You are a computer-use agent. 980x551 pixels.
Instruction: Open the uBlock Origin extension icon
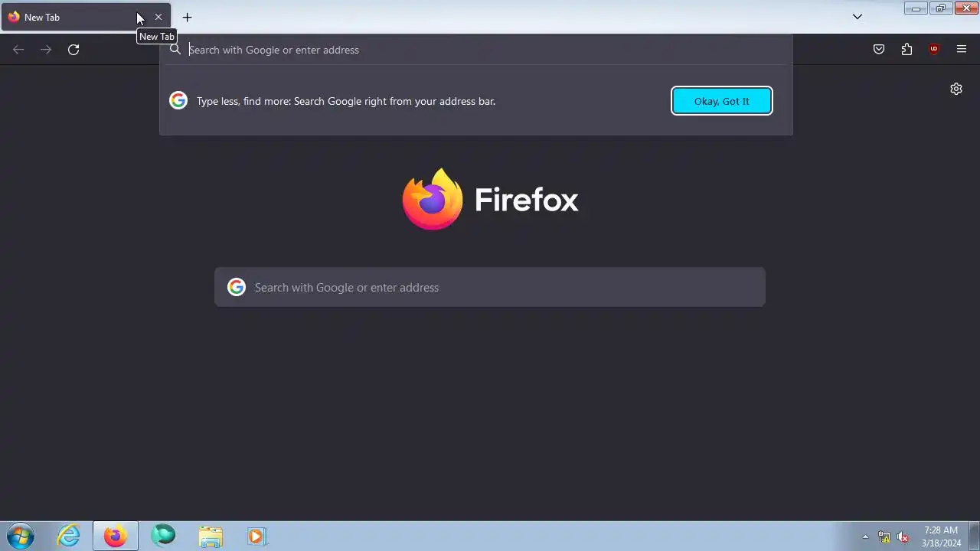934,50
